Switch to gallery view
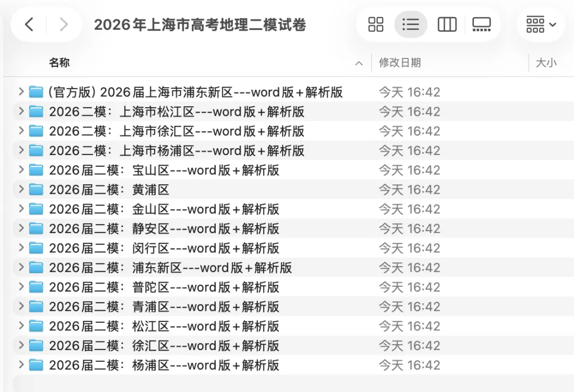 (482, 24)
